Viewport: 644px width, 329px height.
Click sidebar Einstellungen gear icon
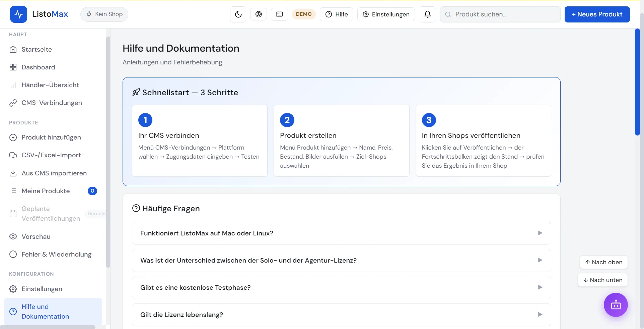[x=13, y=289]
